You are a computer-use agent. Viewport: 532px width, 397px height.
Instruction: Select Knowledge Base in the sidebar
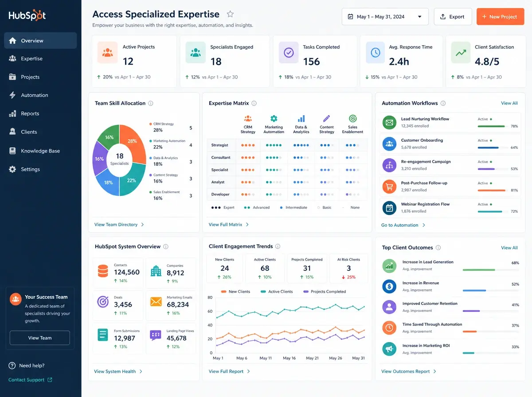(40, 151)
